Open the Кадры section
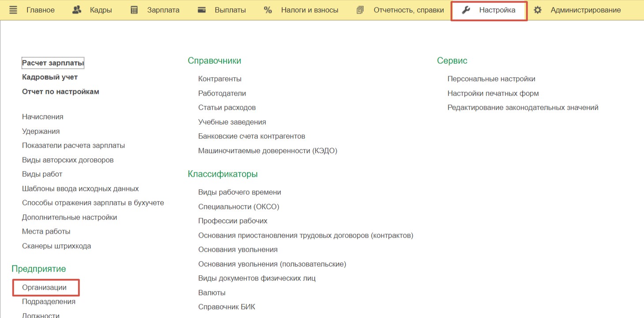 click(x=101, y=10)
